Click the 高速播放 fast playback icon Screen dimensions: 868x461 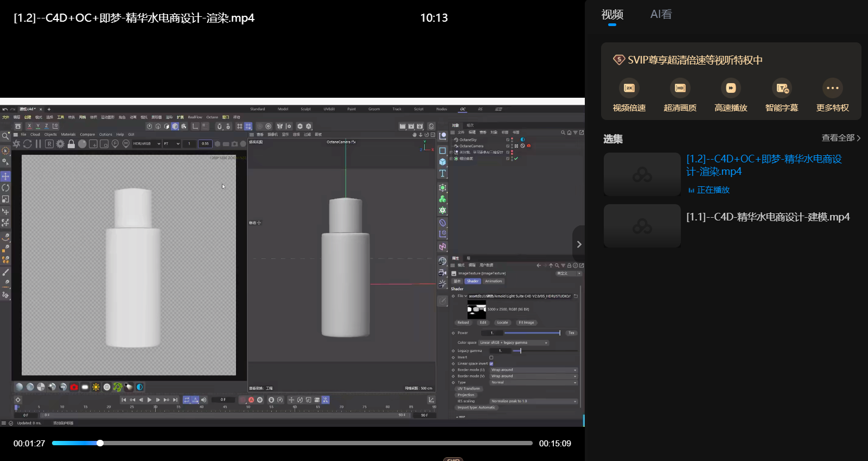click(731, 88)
